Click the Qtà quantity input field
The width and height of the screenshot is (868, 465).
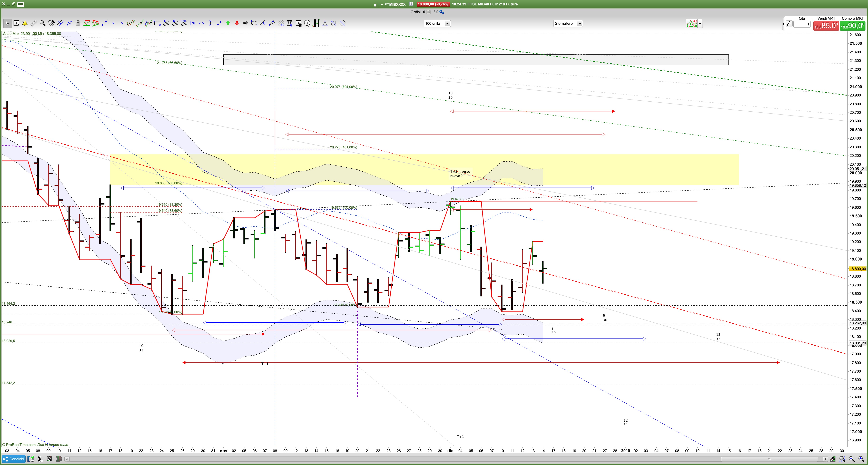(802, 24)
